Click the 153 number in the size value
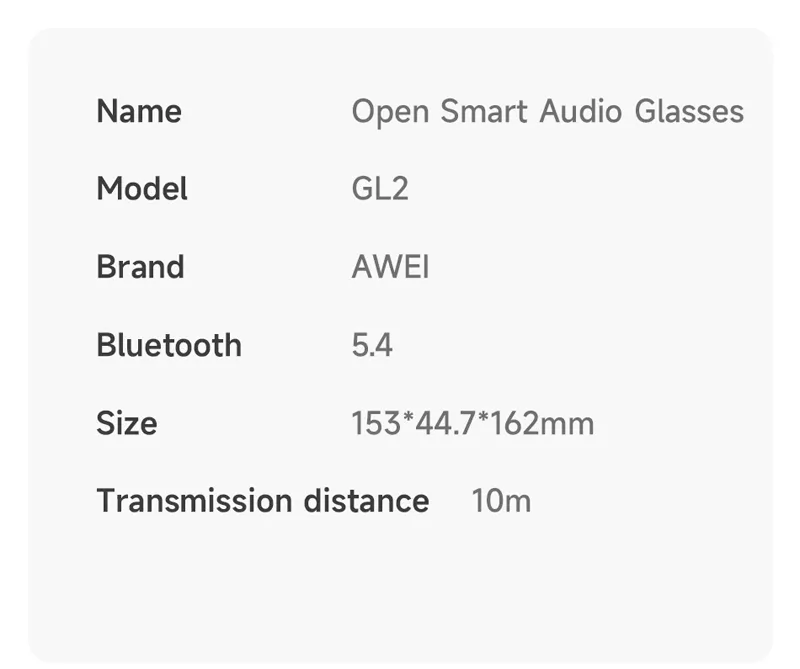 point(375,424)
